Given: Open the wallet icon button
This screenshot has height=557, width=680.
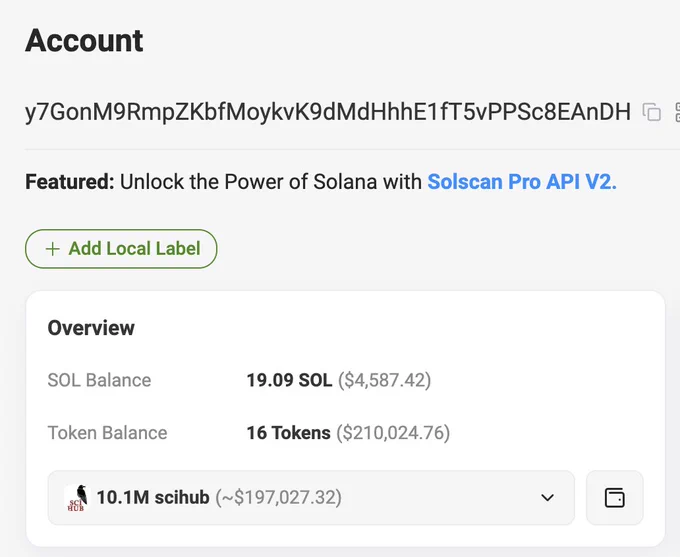Looking at the screenshot, I should (615, 498).
